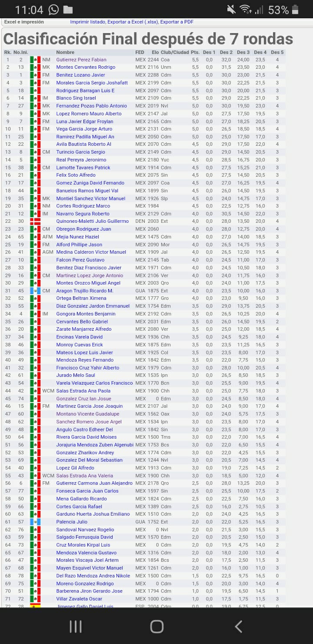Open player Montano Vicente Guadalupe
Image resolution: width=313 pixels, height=644 pixels.
coord(87,414)
